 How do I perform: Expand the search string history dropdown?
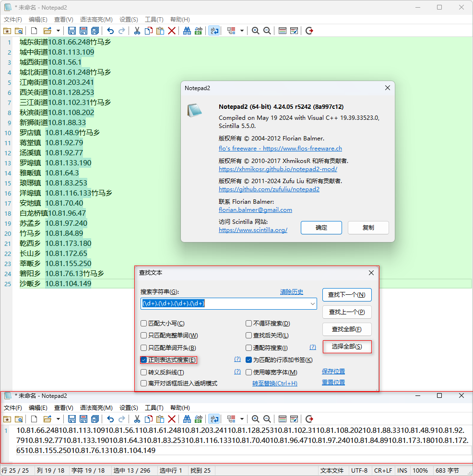(313, 303)
